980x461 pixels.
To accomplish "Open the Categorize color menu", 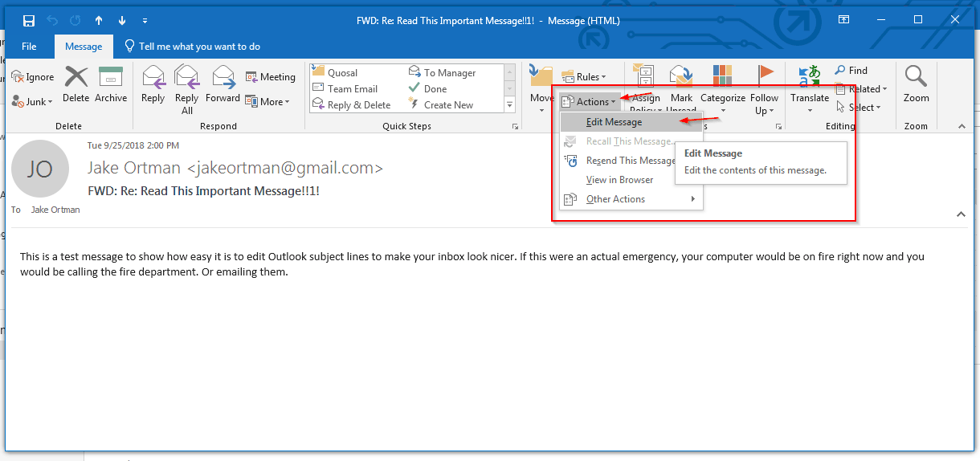I will click(723, 85).
